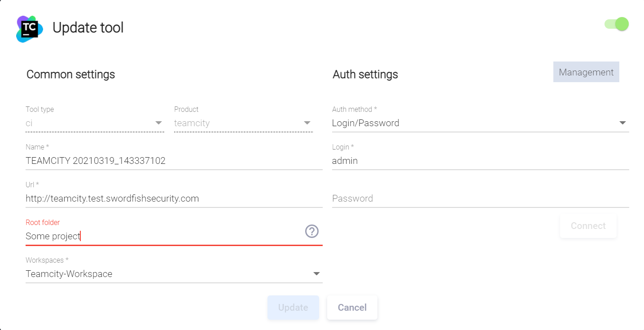The image size is (644, 330).
Task: Focus the Password field
Action: pos(480,198)
